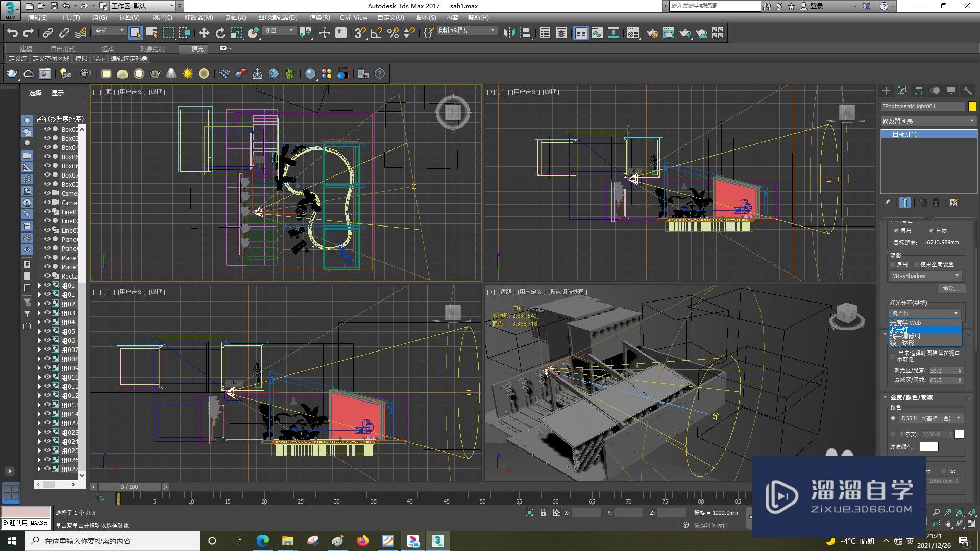Collapse the 强度/颜色/衰减 rollout
Image resolution: width=980 pixels, height=552 pixels.
click(x=885, y=397)
